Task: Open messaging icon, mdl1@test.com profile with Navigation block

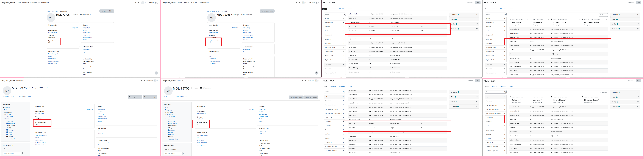Action: pos(306,81)
